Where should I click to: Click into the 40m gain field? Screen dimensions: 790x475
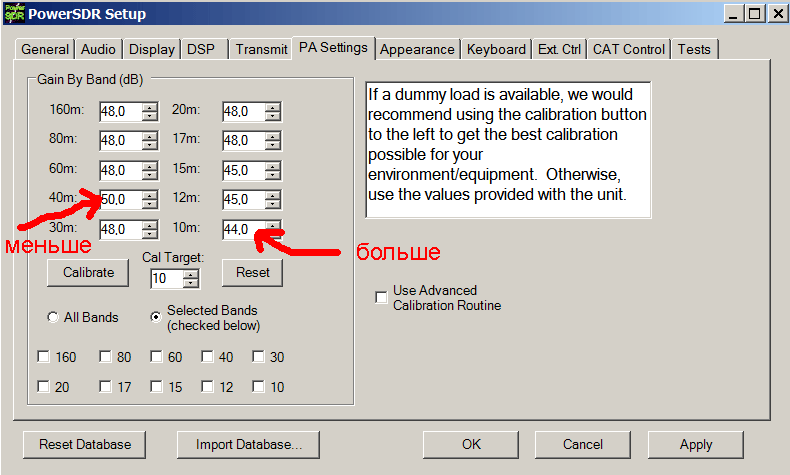[x=122, y=199]
